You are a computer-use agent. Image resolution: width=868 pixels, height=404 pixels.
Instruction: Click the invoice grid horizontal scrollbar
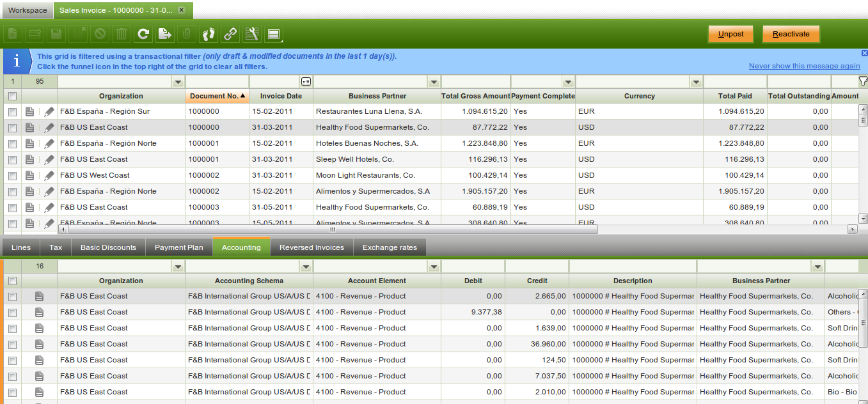[x=332, y=229]
